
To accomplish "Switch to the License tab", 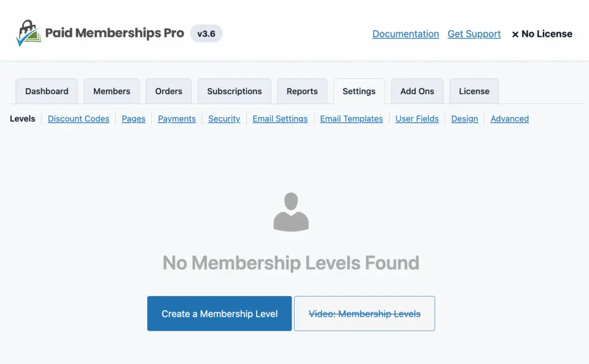I will coord(474,91).
